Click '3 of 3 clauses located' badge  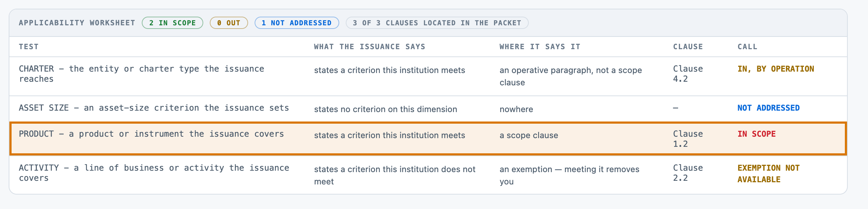click(x=437, y=23)
